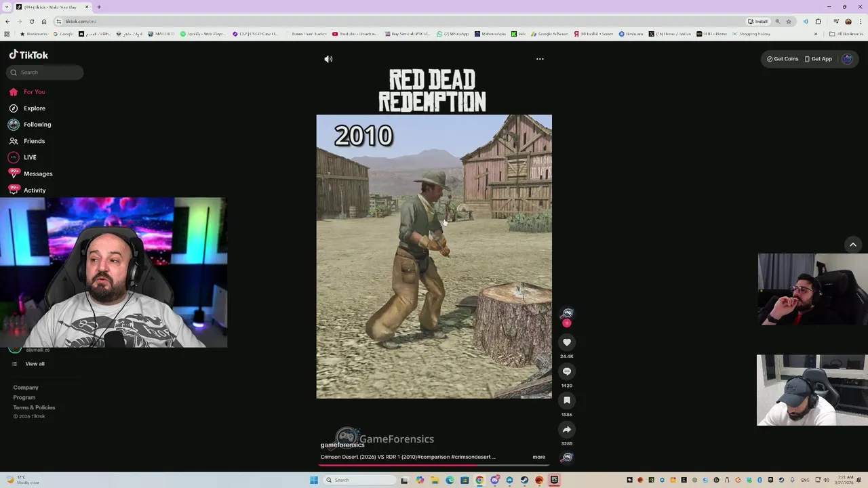Open a new browser tab

[x=99, y=7]
